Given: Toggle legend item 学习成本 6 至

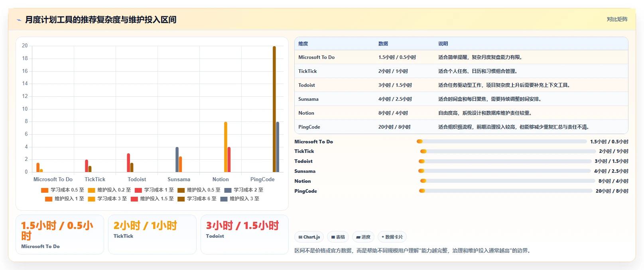Looking at the screenshot, I should pos(197,199).
